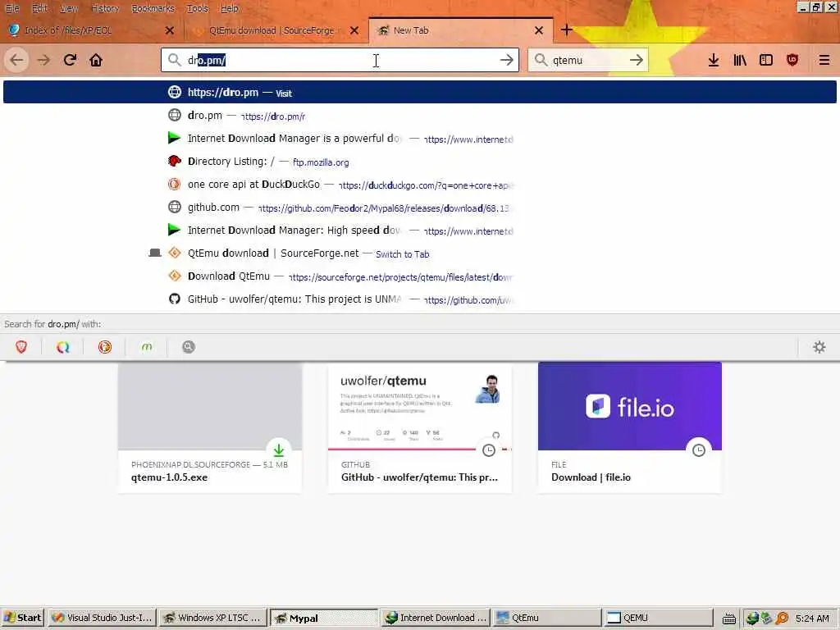Click the green download icon on qtemu-1.0.5.exe tile

tap(279, 450)
